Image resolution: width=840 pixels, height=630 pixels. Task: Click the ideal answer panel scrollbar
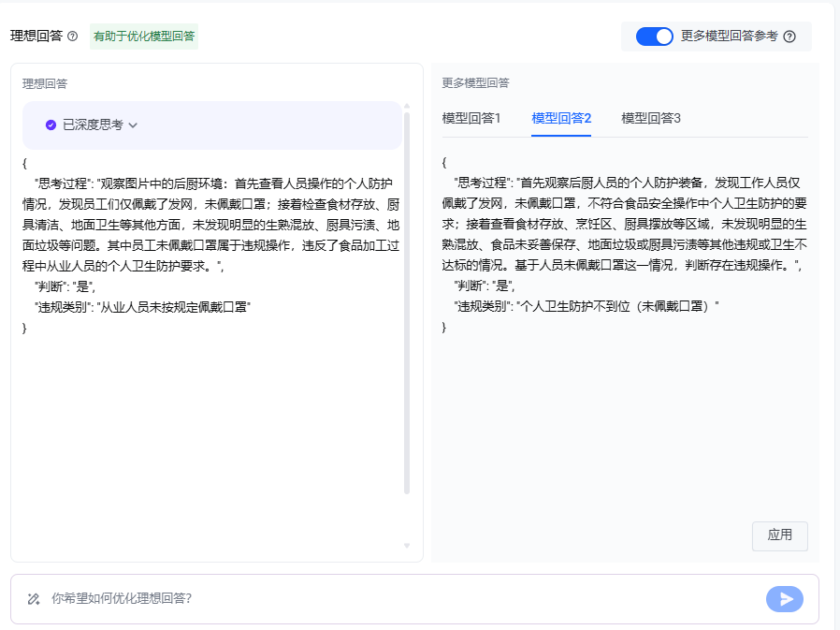pos(407,303)
